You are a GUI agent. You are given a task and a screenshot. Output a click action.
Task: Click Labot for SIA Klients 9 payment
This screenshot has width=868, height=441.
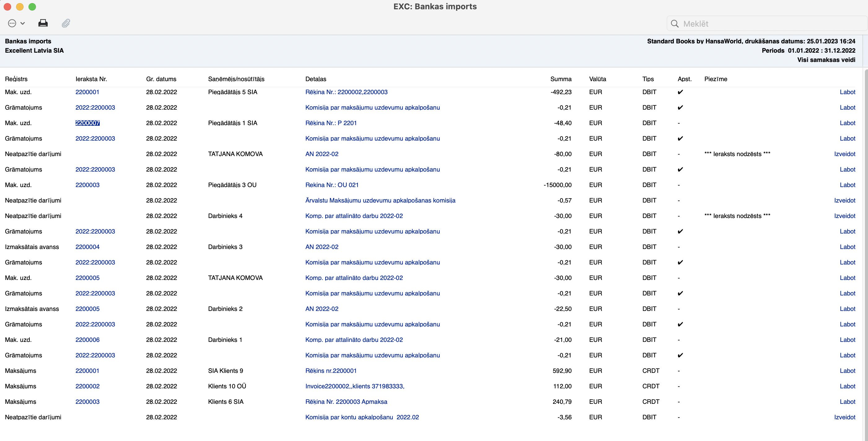coord(847,371)
